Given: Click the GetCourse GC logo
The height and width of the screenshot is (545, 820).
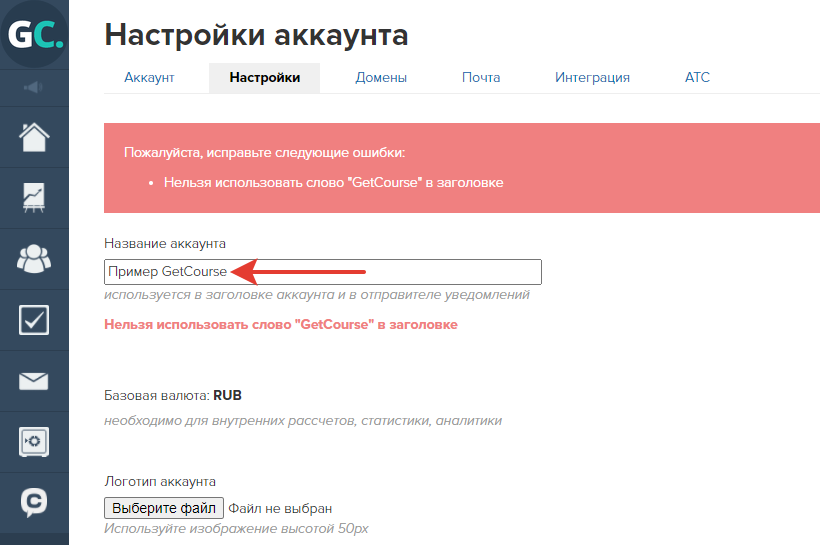Looking at the screenshot, I should coord(35,33).
